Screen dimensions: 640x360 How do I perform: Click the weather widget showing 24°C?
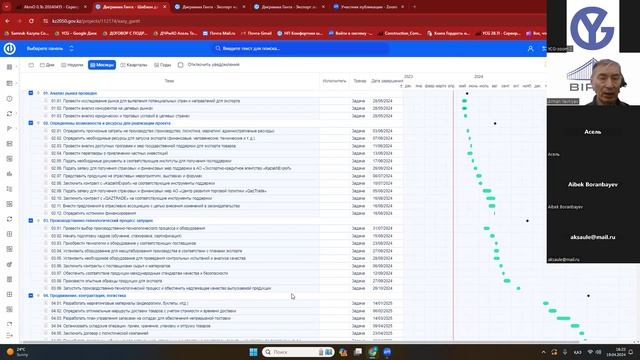click(18, 352)
